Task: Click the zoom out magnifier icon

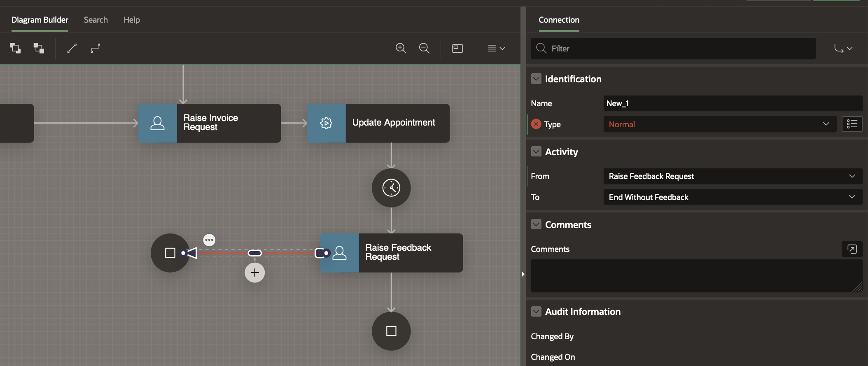Action: tap(424, 48)
